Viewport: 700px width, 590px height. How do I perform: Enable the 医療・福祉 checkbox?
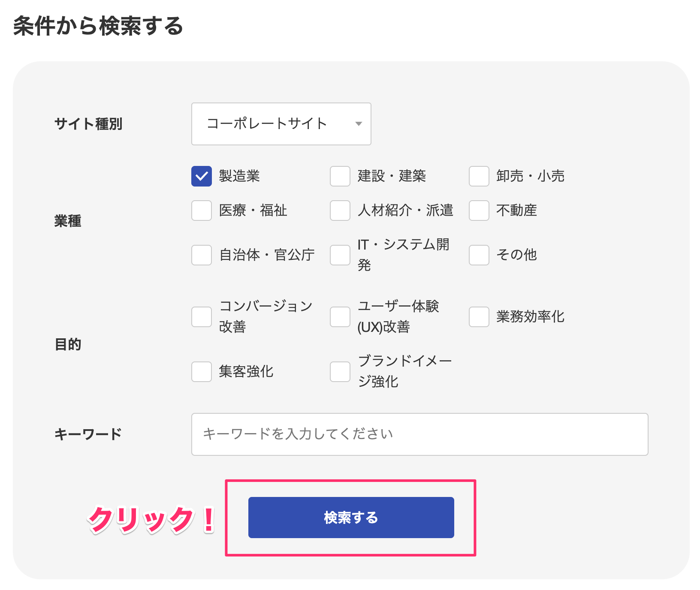[202, 211]
